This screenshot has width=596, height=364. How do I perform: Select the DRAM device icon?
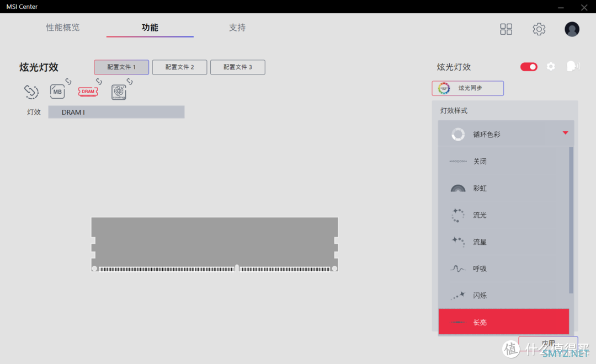pos(88,92)
